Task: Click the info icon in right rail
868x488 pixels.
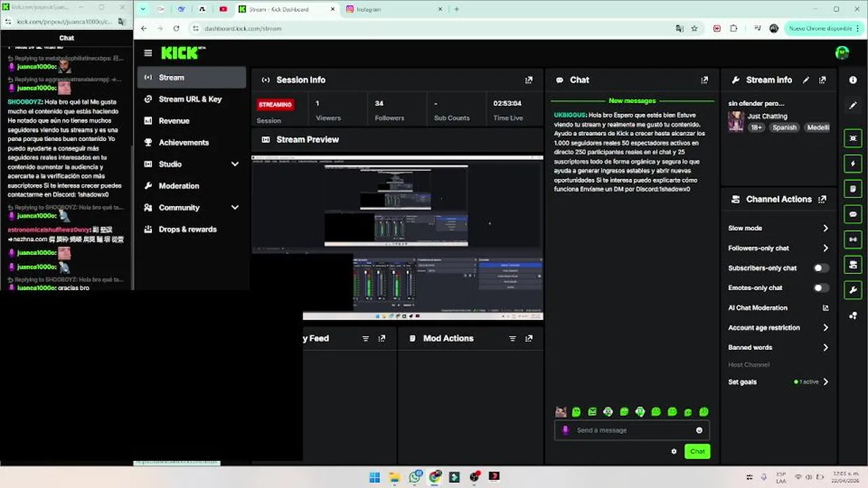Action: [853, 80]
